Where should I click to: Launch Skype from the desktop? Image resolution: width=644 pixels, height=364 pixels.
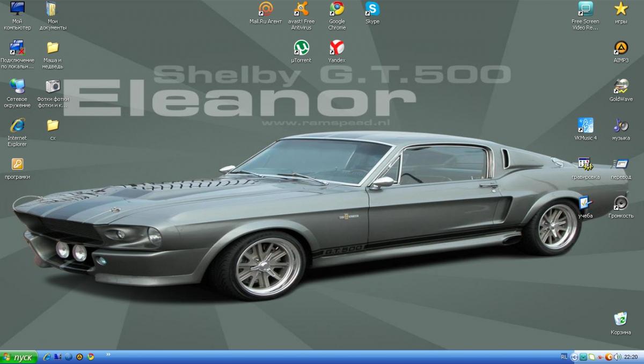(x=372, y=9)
